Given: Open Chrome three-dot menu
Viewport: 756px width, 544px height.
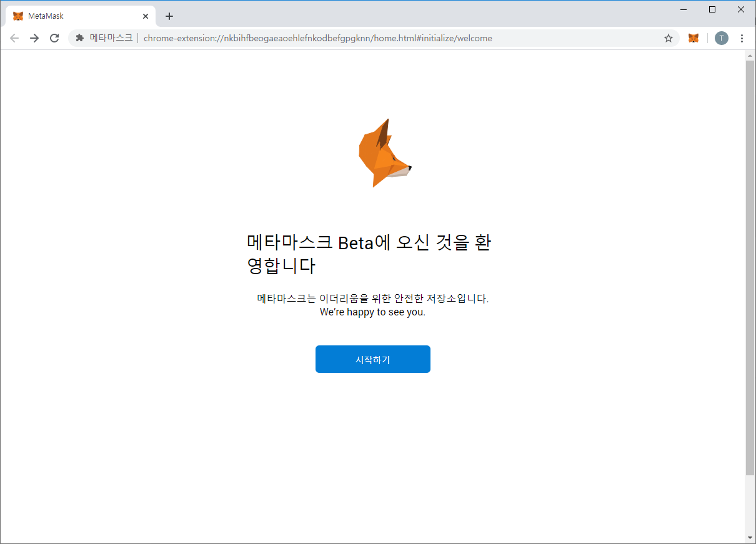Looking at the screenshot, I should click(742, 38).
